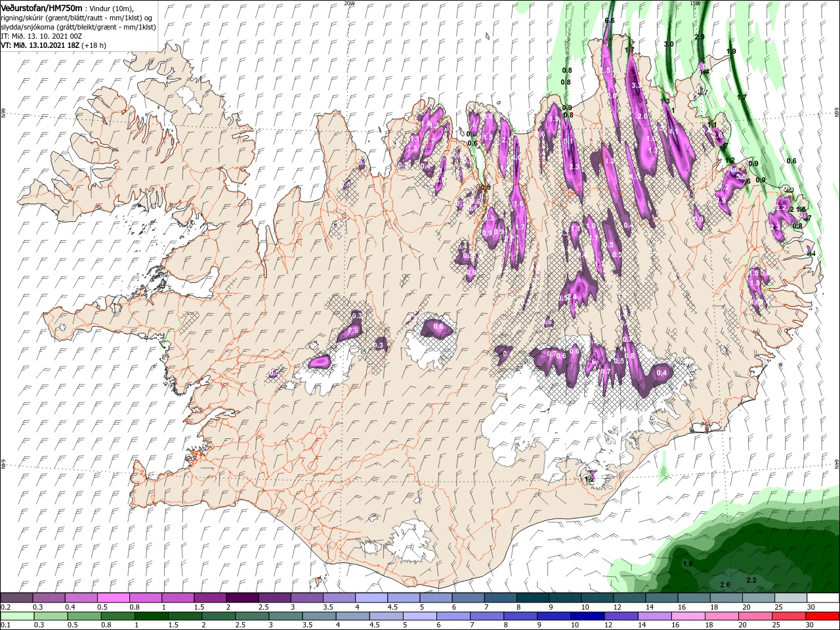This screenshot has height=630, width=840.
Task: Click the valid time line 'VT: Mið. 13.10.2021 18Z'
Action: (x=41, y=45)
